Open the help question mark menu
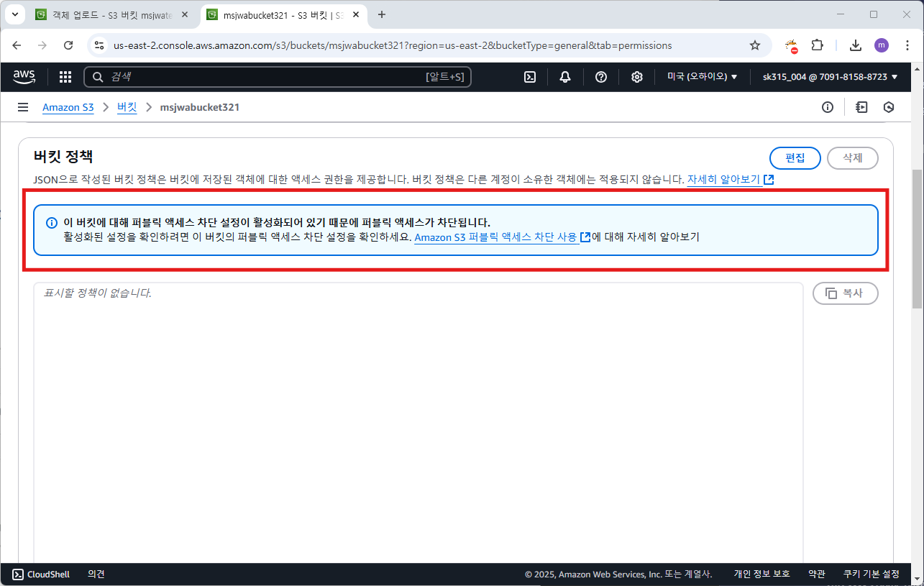The width and height of the screenshot is (924, 586). tap(601, 77)
